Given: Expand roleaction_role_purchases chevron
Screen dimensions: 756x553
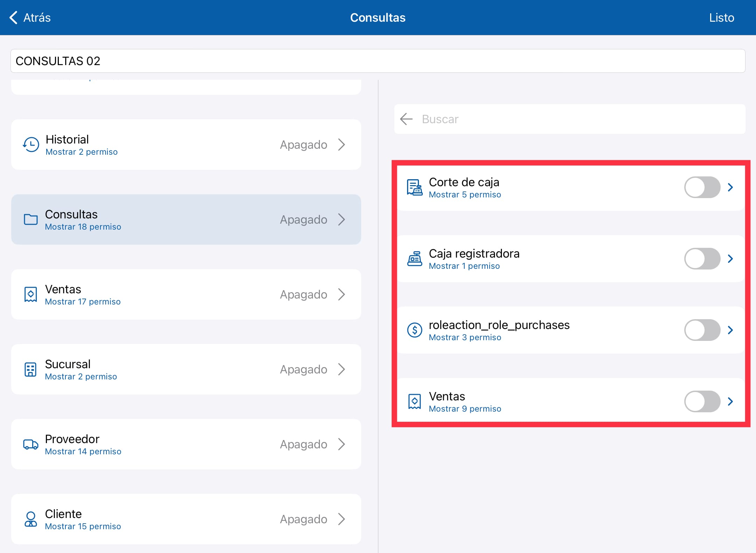Looking at the screenshot, I should tap(730, 330).
